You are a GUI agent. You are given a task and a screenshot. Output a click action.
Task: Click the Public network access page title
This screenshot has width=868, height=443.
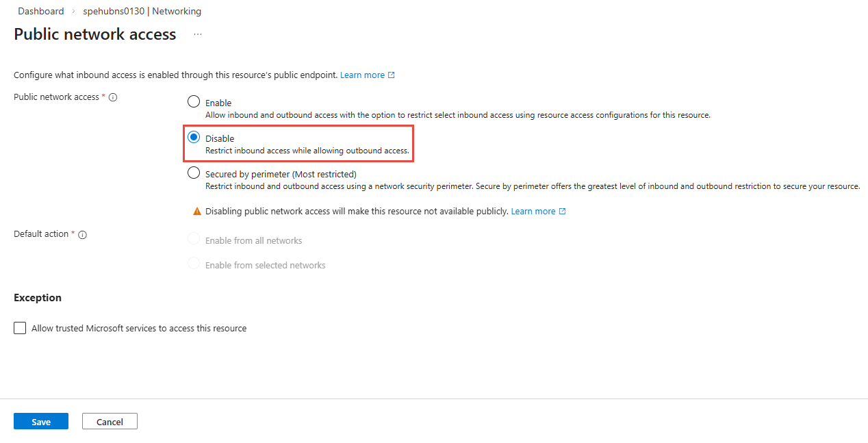pos(95,34)
